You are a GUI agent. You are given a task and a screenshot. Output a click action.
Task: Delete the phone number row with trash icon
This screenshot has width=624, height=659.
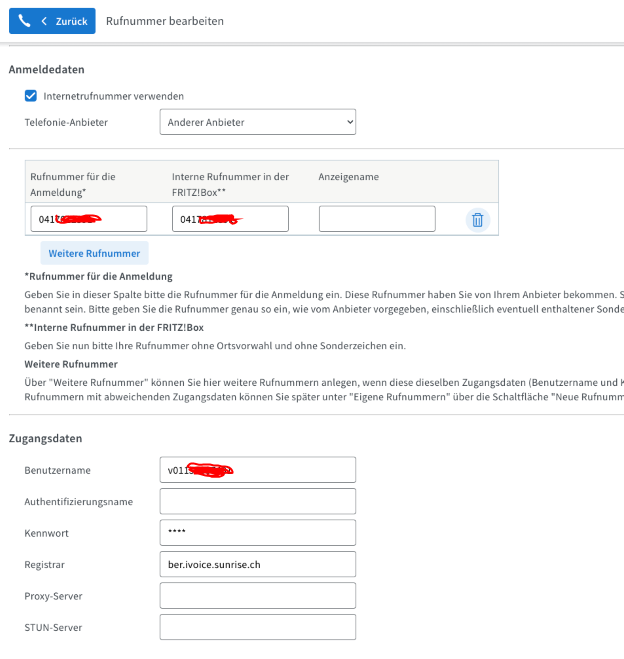[477, 220]
